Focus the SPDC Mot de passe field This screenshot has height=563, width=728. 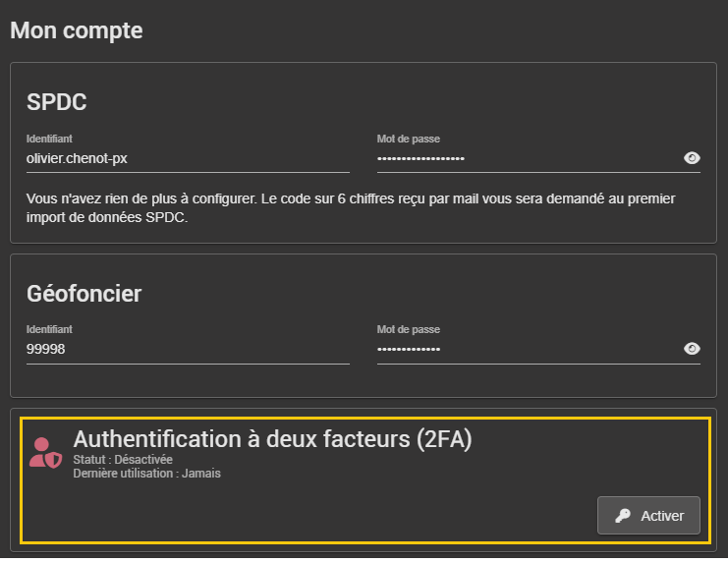coord(526,158)
